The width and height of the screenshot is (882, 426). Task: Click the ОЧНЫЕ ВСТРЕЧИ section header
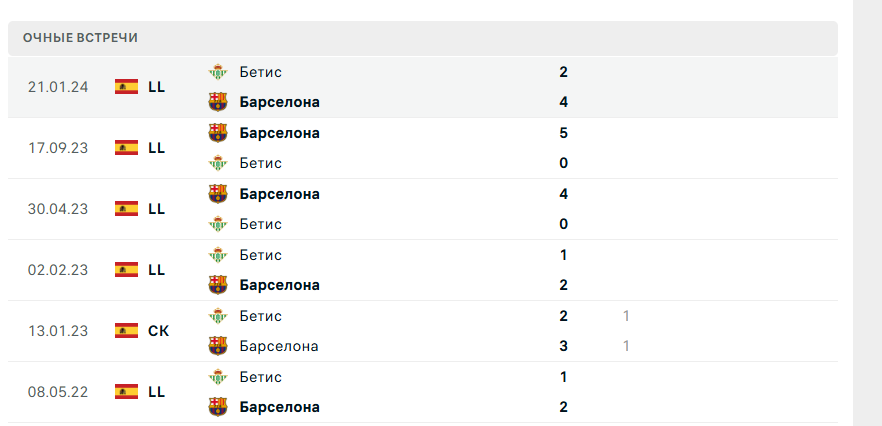pos(81,38)
